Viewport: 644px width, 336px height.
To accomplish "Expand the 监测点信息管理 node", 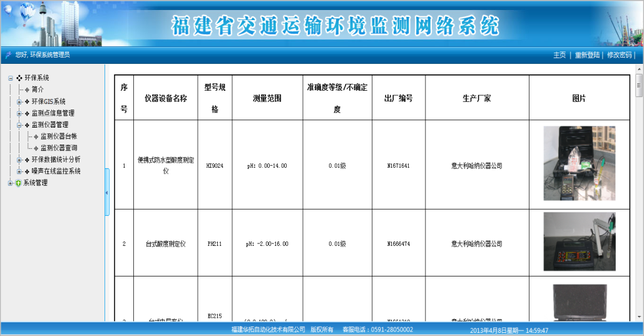I will tap(19, 113).
